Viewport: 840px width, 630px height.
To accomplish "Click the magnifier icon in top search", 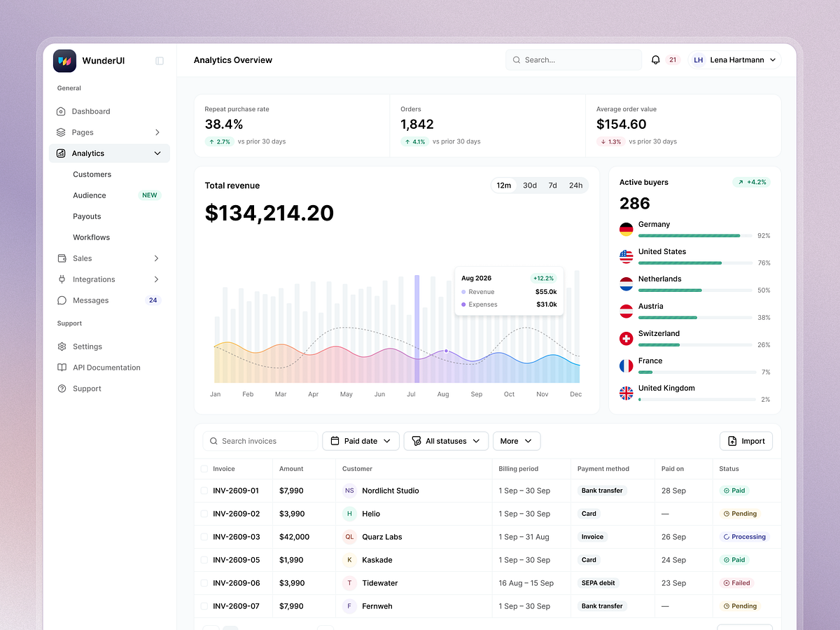I will [517, 60].
